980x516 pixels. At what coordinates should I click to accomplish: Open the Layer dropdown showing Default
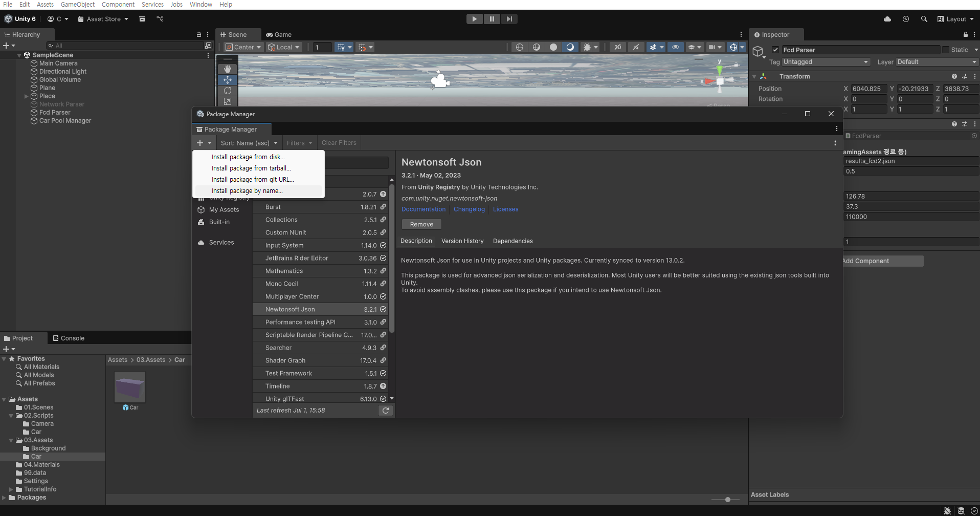pos(937,62)
